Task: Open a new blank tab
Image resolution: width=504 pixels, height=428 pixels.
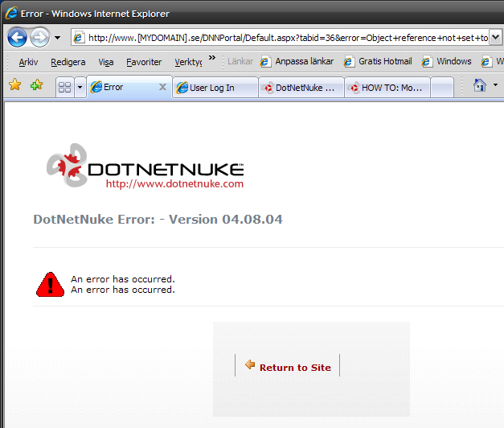Action: point(442,87)
